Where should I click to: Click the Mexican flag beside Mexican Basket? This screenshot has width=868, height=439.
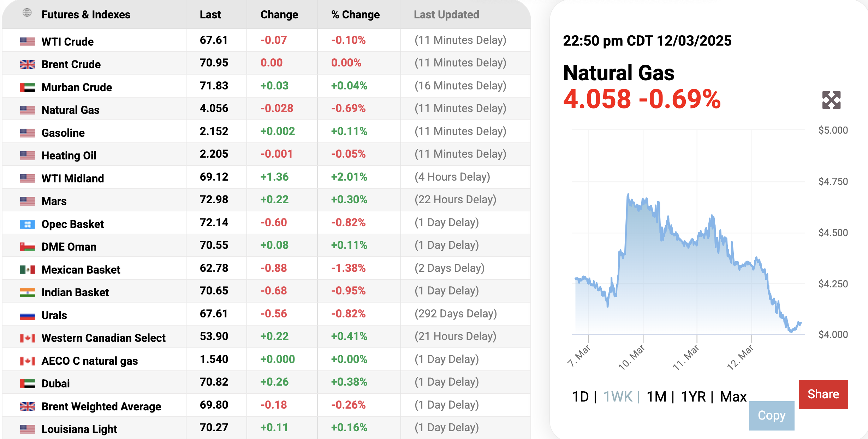click(x=28, y=270)
